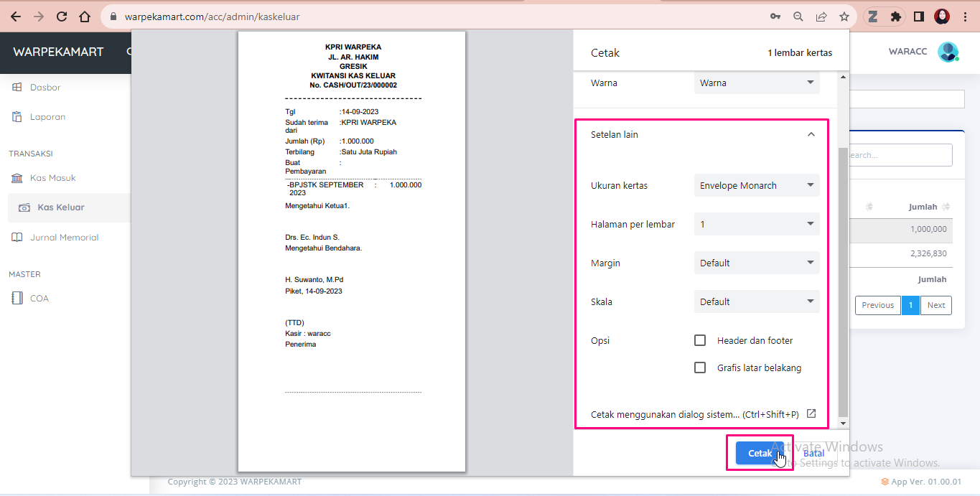Go back with browser back arrow
980x496 pixels.
[16, 17]
